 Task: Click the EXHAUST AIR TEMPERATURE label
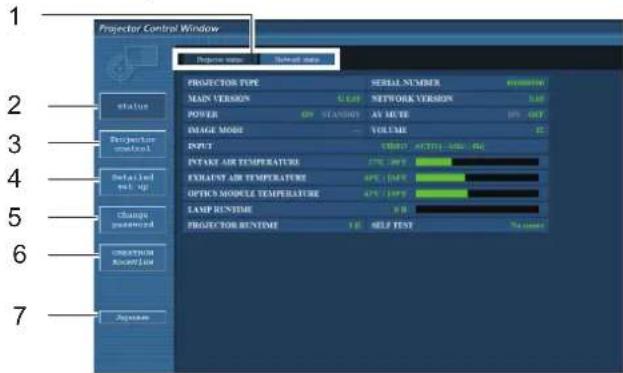pos(247,178)
